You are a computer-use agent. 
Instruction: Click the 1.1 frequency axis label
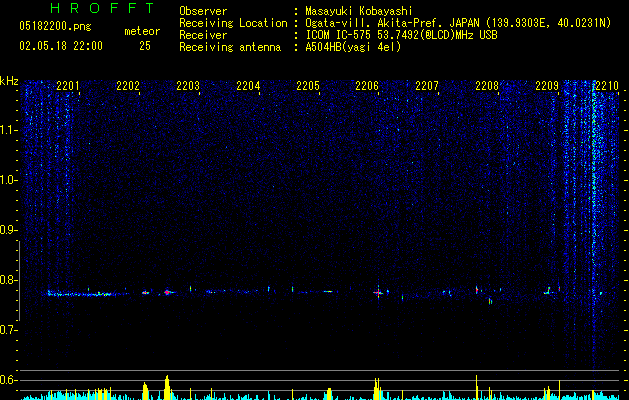[x=8, y=130]
